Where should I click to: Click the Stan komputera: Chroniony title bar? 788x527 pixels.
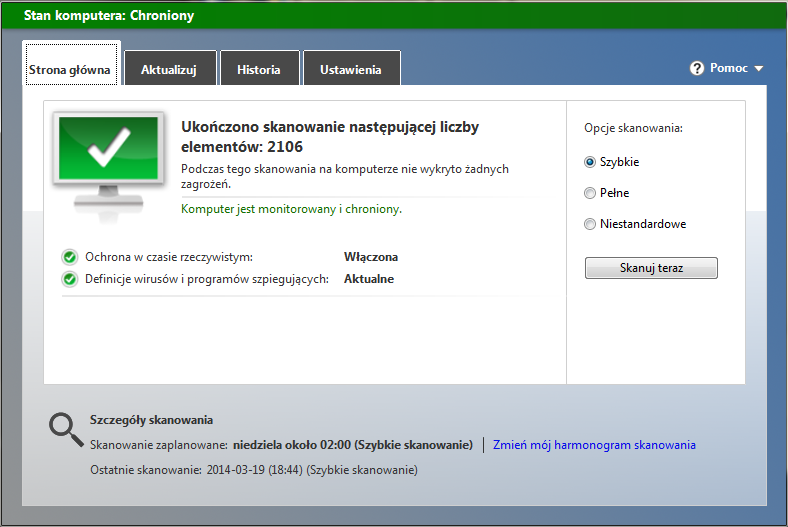[x=394, y=15]
